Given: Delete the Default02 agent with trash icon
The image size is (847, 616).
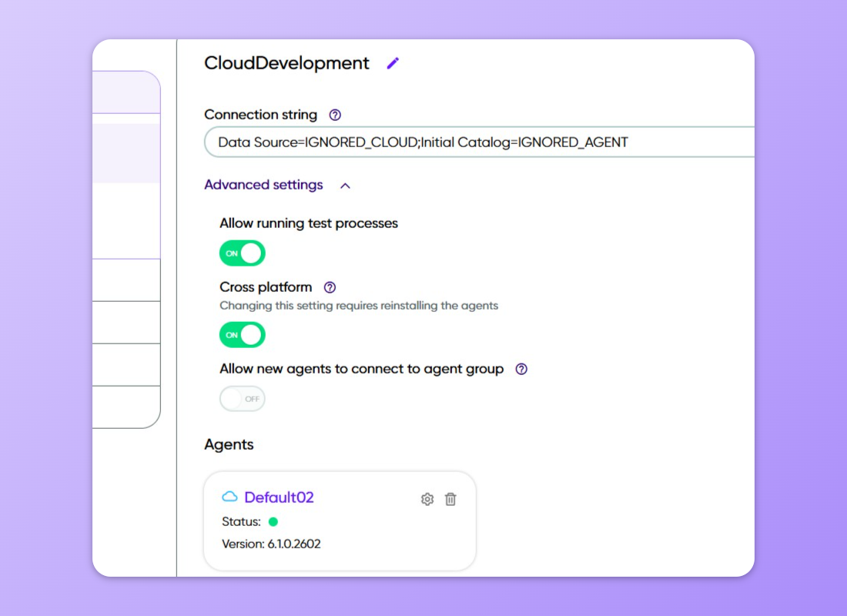Looking at the screenshot, I should [450, 499].
